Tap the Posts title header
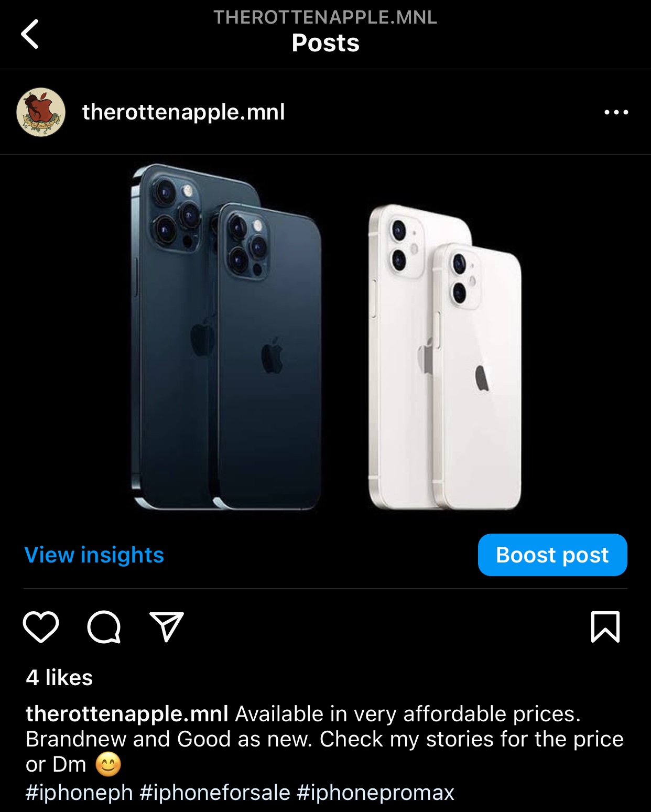The width and height of the screenshot is (651, 812). coord(325,43)
